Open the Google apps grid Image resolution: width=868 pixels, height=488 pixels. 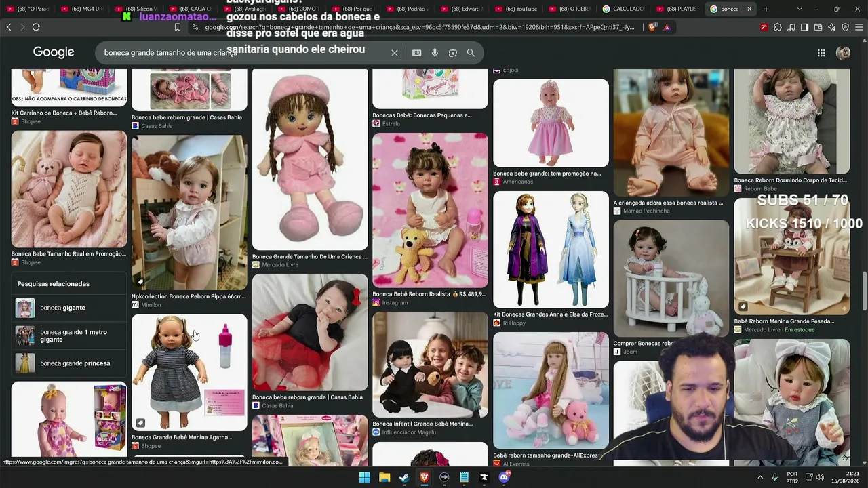point(821,53)
